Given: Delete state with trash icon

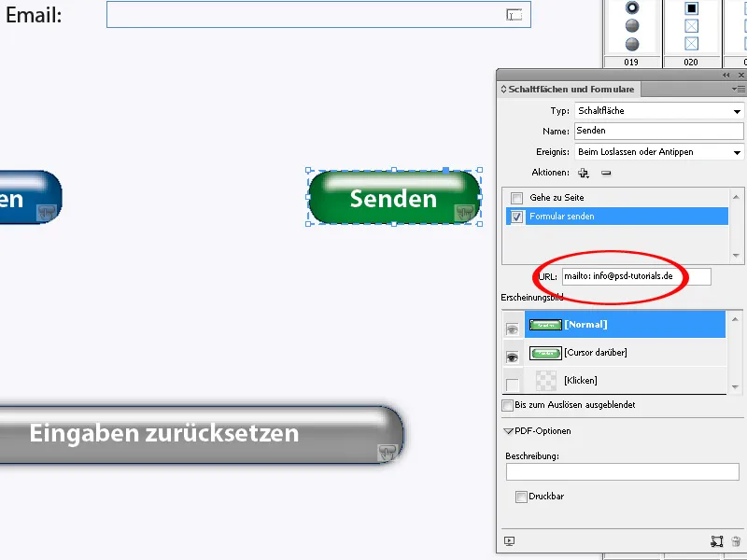Looking at the screenshot, I should 736,541.
